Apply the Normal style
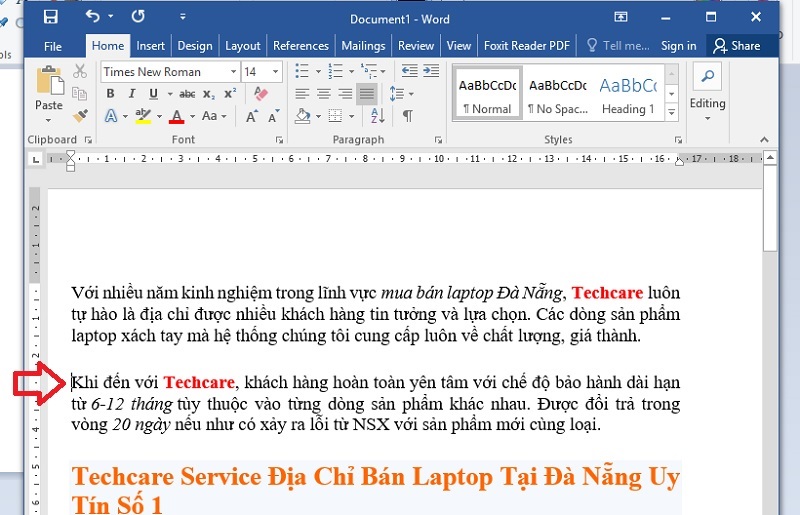800x515 pixels. [487, 92]
